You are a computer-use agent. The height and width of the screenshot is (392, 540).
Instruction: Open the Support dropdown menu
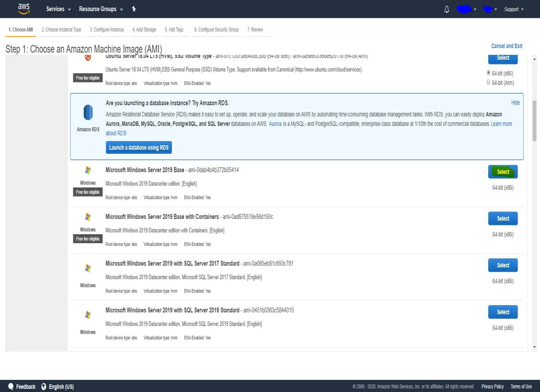coord(514,9)
